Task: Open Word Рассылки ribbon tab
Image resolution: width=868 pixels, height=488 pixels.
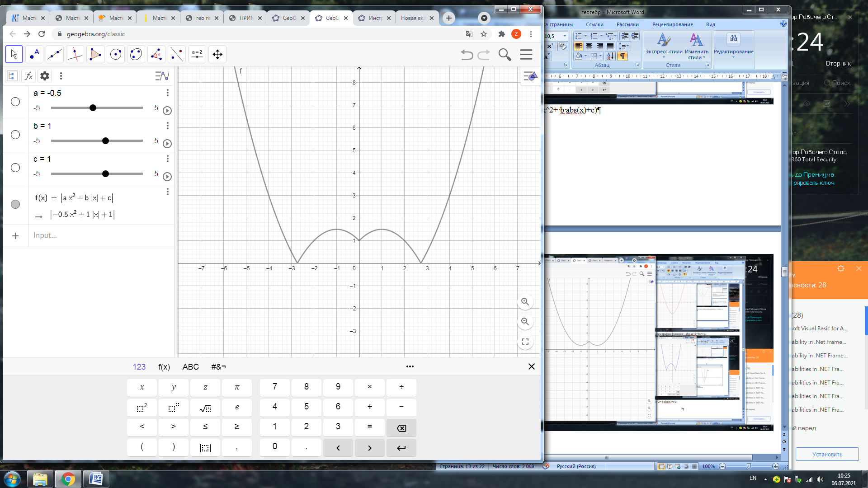Action: click(x=627, y=24)
